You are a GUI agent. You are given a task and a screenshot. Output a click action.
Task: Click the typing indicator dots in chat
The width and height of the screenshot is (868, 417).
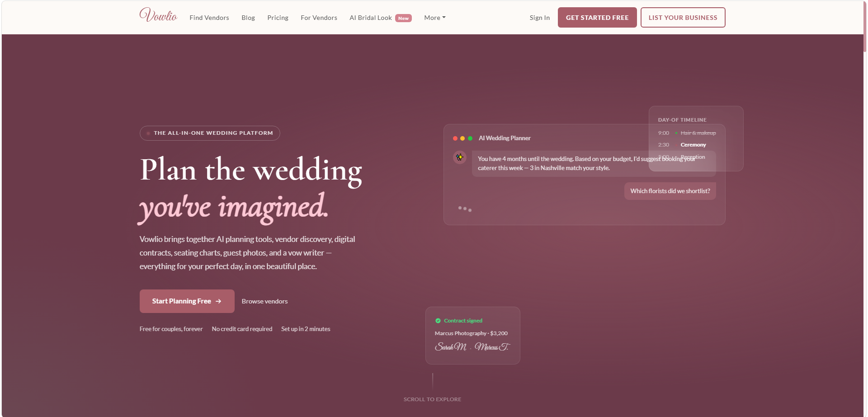465,209
